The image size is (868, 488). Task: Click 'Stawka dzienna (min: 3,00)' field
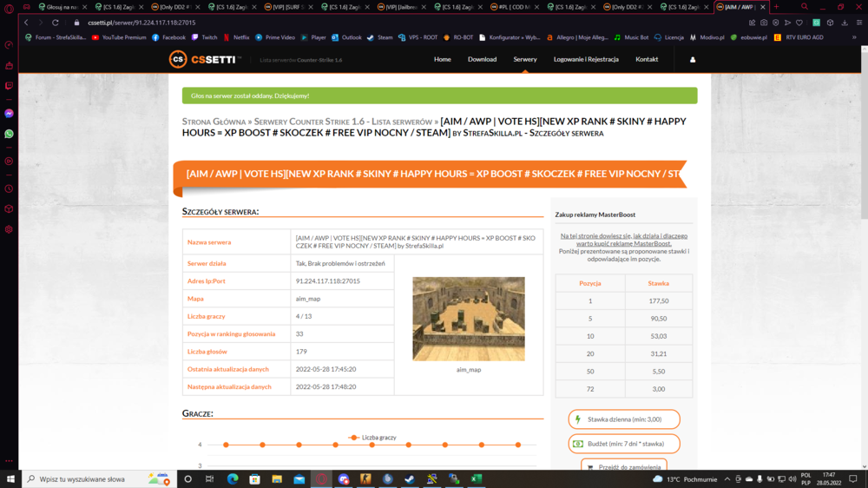click(x=624, y=419)
